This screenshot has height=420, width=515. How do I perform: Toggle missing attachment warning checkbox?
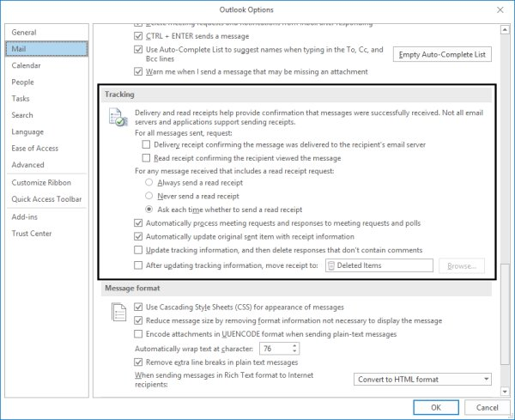click(138, 71)
